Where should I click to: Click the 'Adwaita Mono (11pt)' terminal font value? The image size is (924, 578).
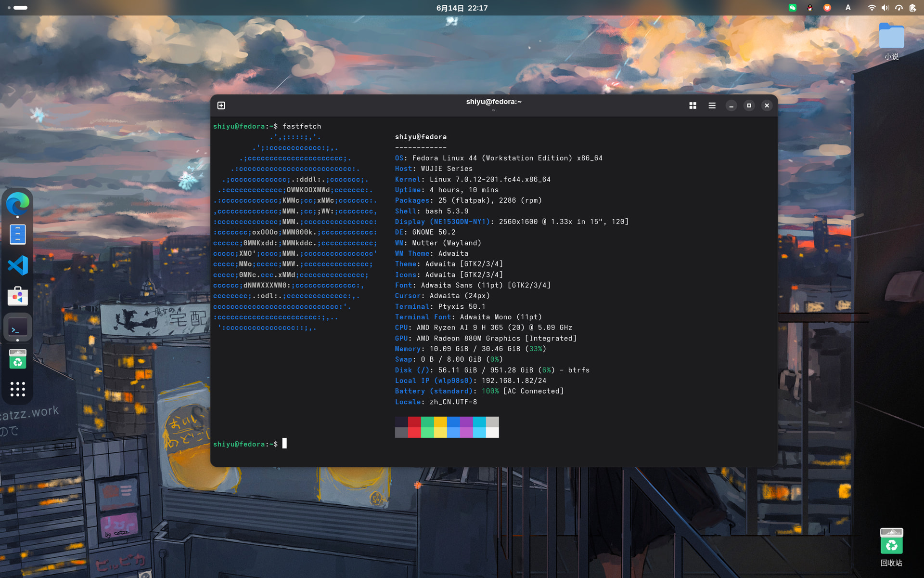[501, 317]
